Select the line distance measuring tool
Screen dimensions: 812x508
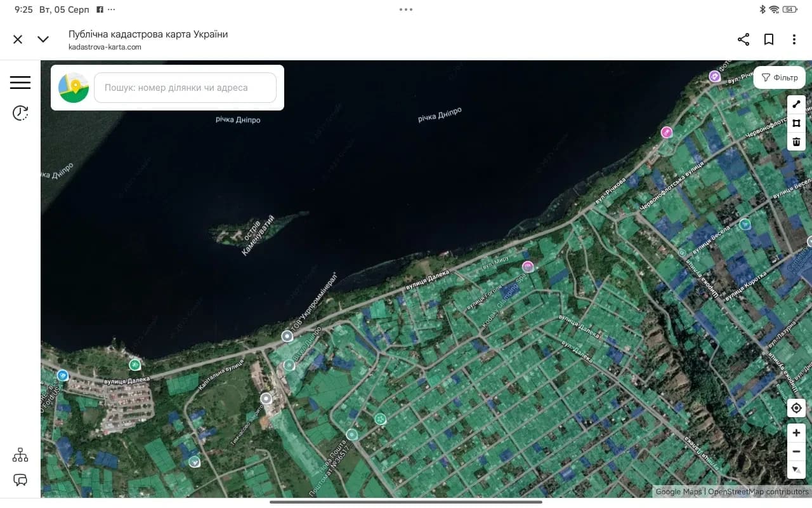pos(796,105)
